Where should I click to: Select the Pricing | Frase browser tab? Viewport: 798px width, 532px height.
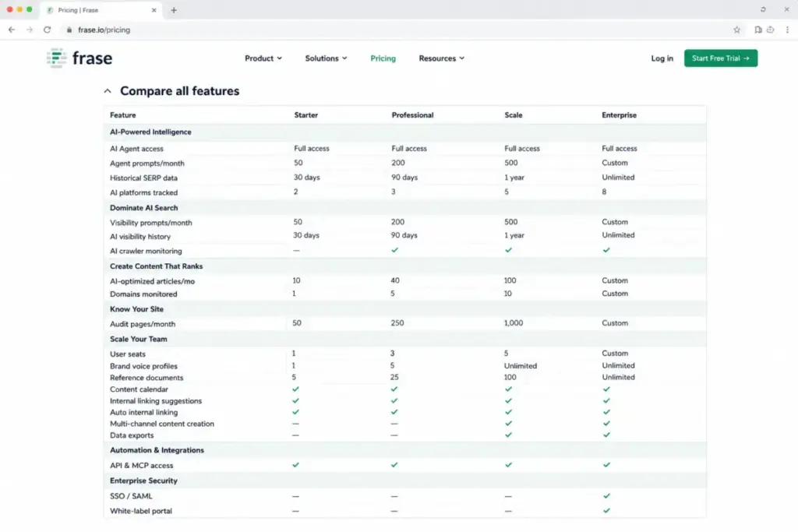tap(101, 10)
